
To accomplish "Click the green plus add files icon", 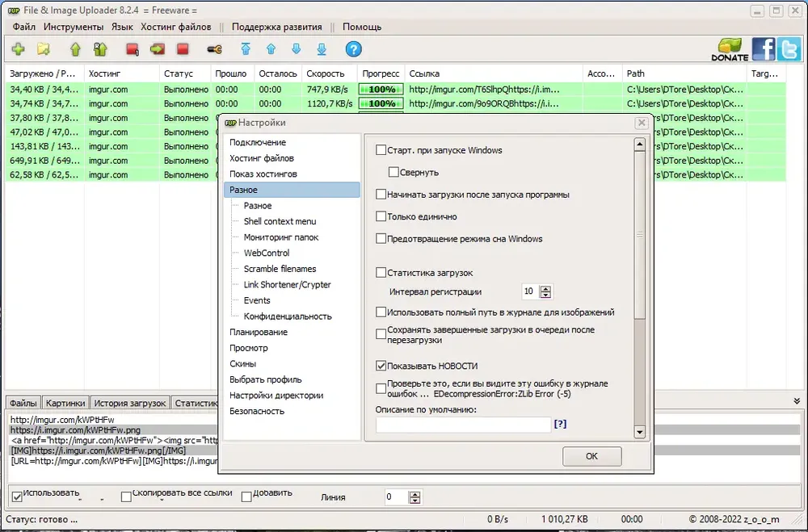I will tap(19, 49).
